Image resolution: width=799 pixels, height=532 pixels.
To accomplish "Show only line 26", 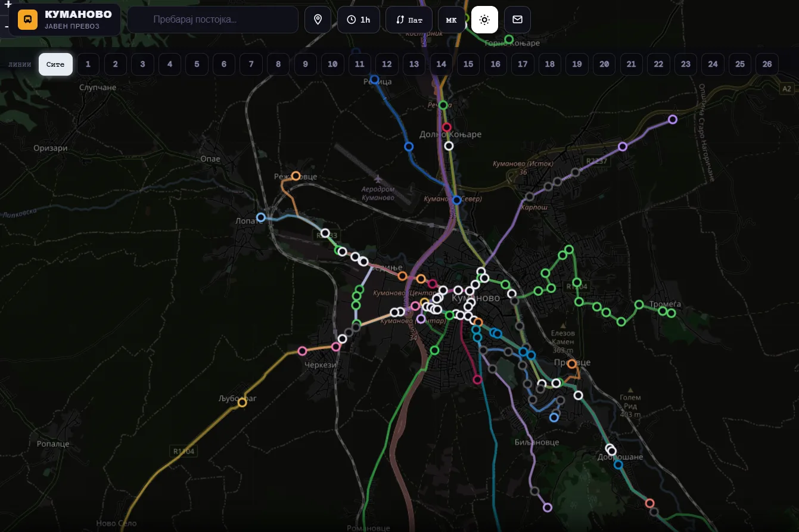I will point(767,64).
